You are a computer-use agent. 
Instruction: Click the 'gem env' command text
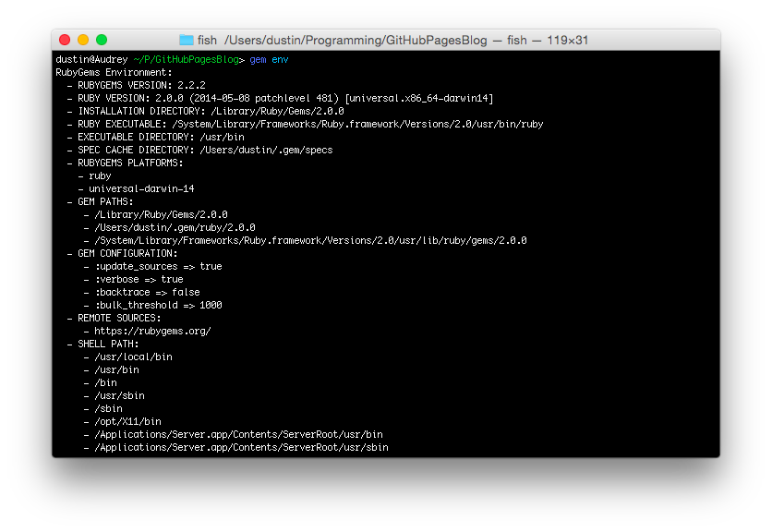[x=269, y=60]
